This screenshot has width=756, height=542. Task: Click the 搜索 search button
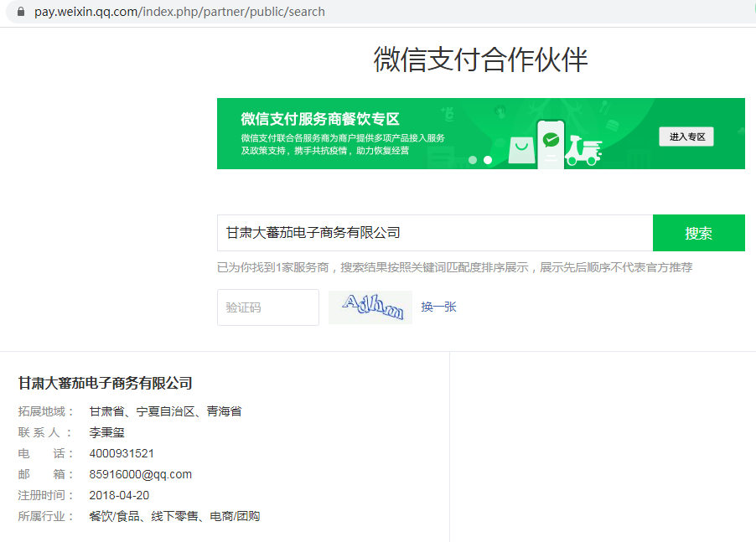(x=699, y=233)
